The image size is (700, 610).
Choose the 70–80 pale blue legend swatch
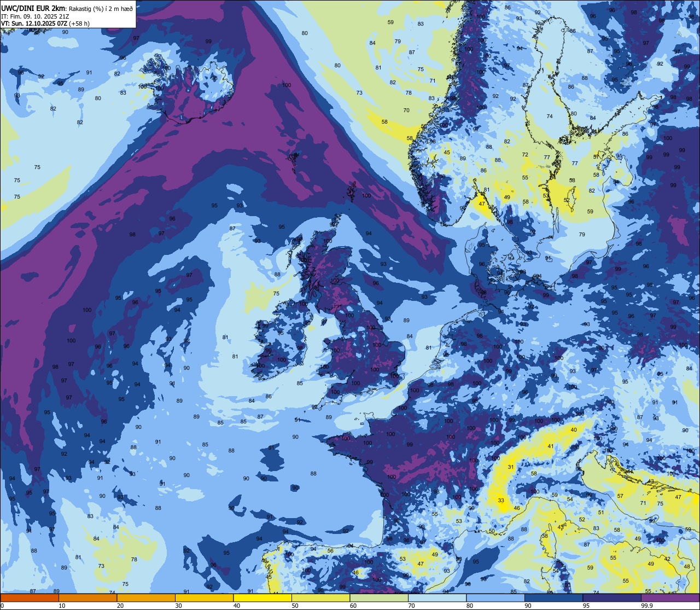pos(437,598)
